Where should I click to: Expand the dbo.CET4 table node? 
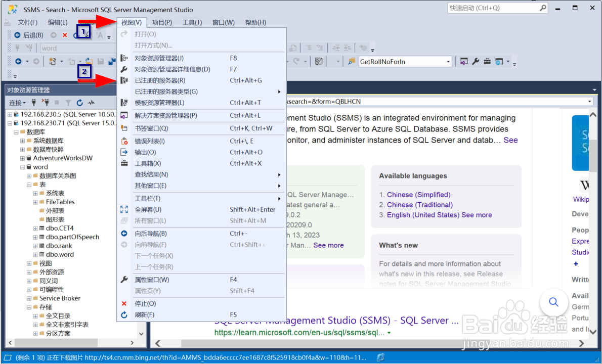(35, 228)
